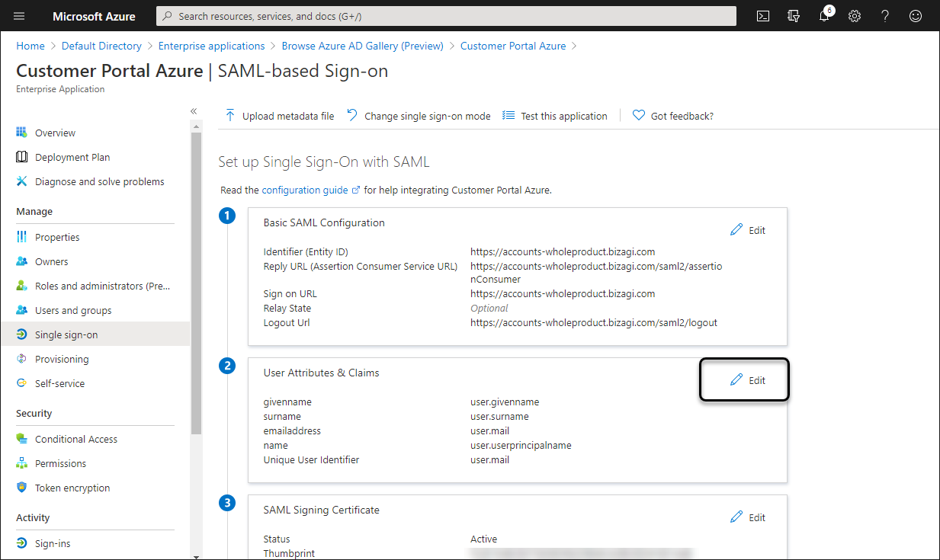Open Browse Azure AD Gallery breadcrumb
This screenshot has width=940, height=560.
(x=363, y=46)
